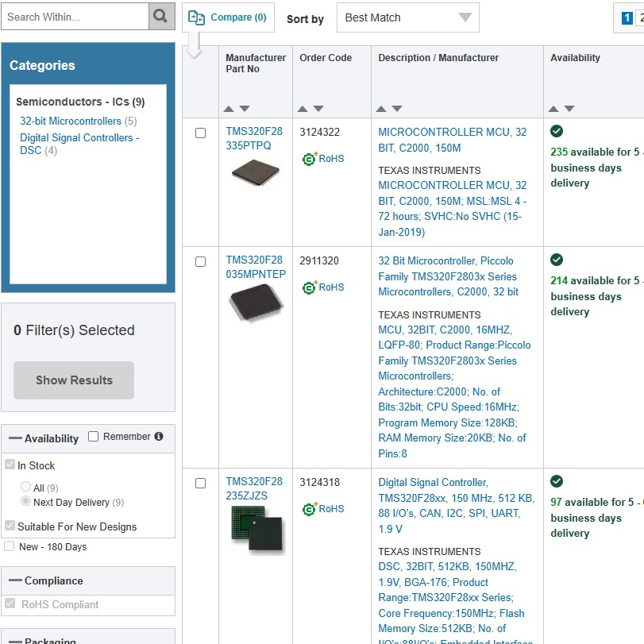Open TMS320F28235ZJZS BGA chip thumbnail

257,530
